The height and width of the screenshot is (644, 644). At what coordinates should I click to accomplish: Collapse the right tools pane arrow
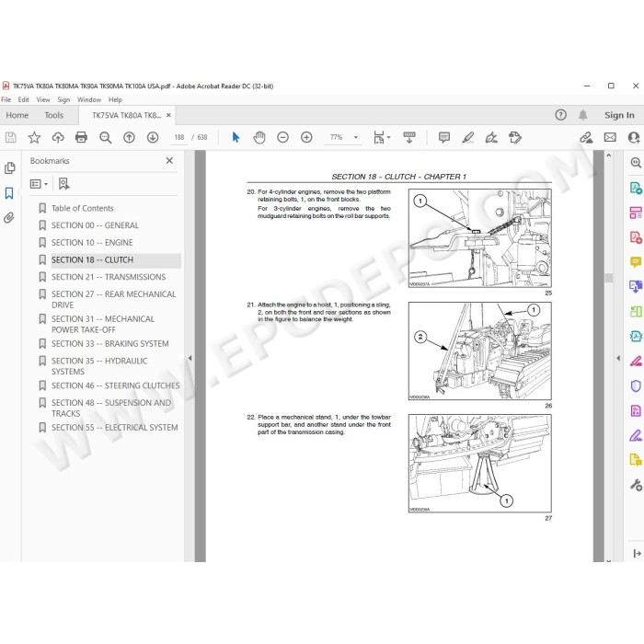tap(618, 358)
